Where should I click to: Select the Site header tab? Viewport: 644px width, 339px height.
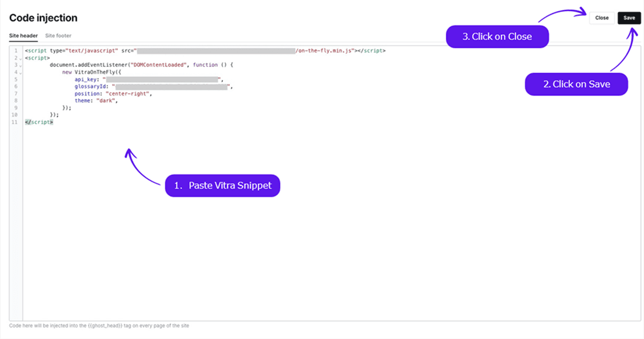click(23, 36)
